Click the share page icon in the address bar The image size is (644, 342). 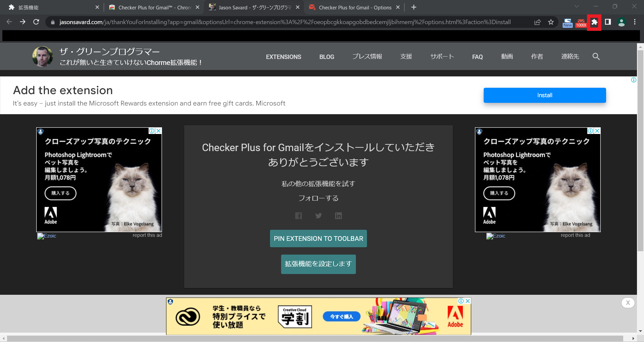537,22
